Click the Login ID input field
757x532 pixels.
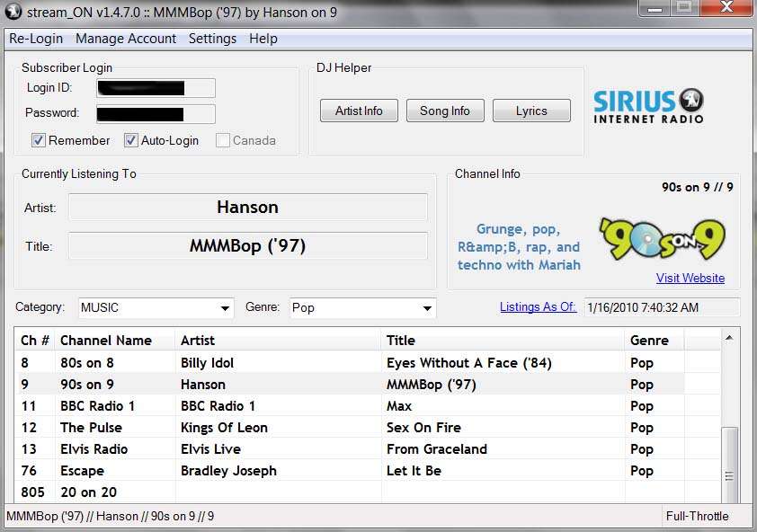[156, 88]
